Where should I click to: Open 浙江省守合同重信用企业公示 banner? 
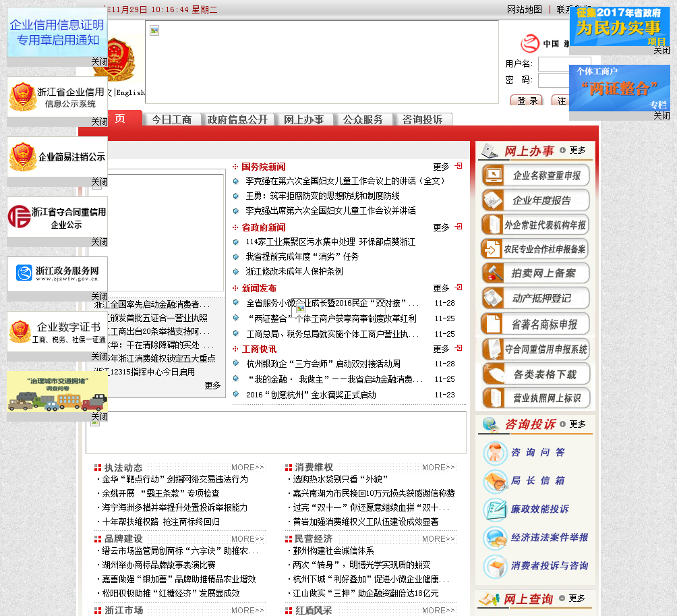coord(57,217)
